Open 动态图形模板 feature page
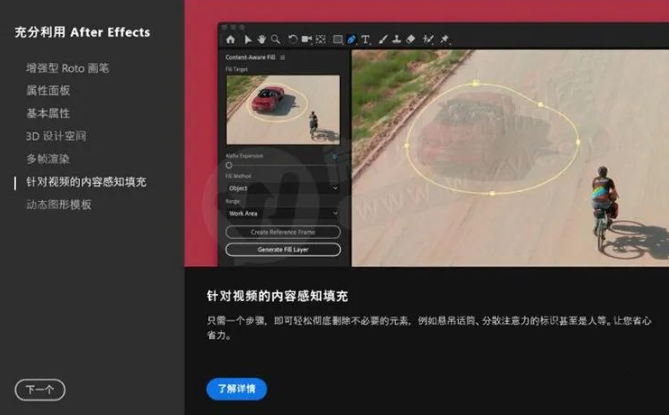Image resolution: width=669 pixels, height=415 pixels. [59, 205]
